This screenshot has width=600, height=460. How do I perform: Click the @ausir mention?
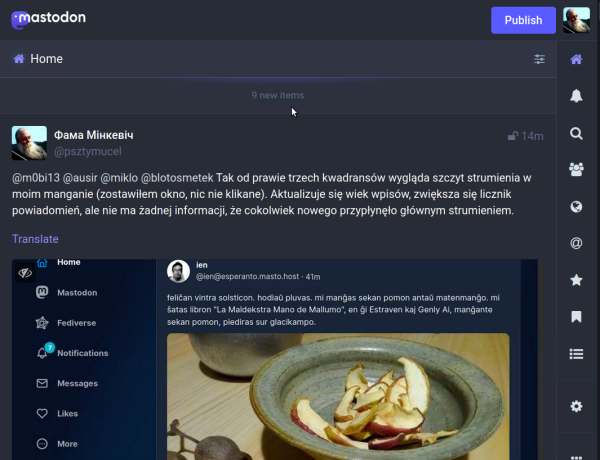click(80, 178)
